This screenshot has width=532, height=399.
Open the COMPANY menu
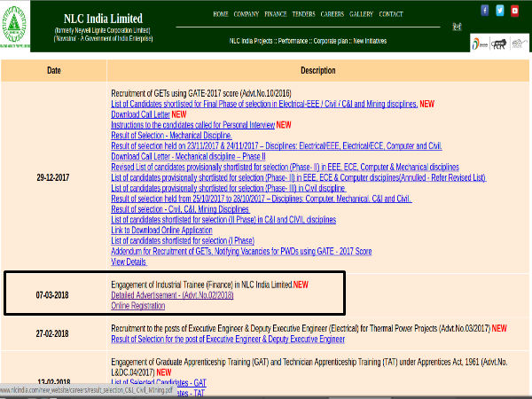click(246, 14)
